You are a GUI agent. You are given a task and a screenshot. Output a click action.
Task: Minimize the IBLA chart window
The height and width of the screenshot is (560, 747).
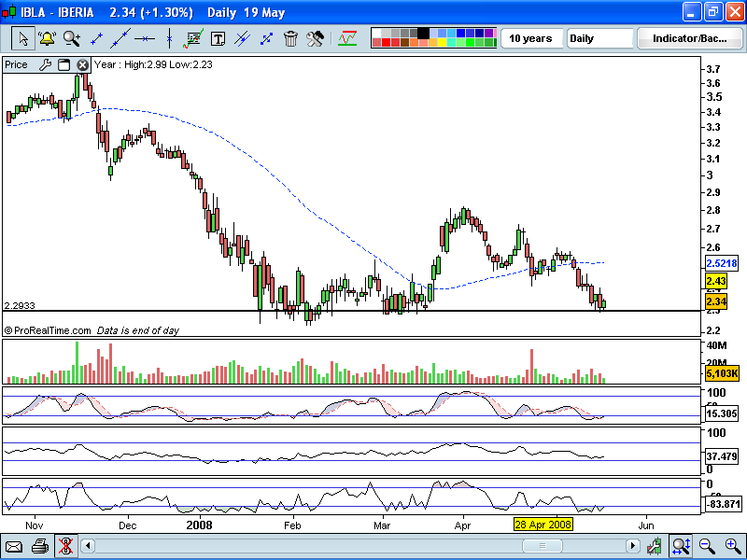point(691,12)
